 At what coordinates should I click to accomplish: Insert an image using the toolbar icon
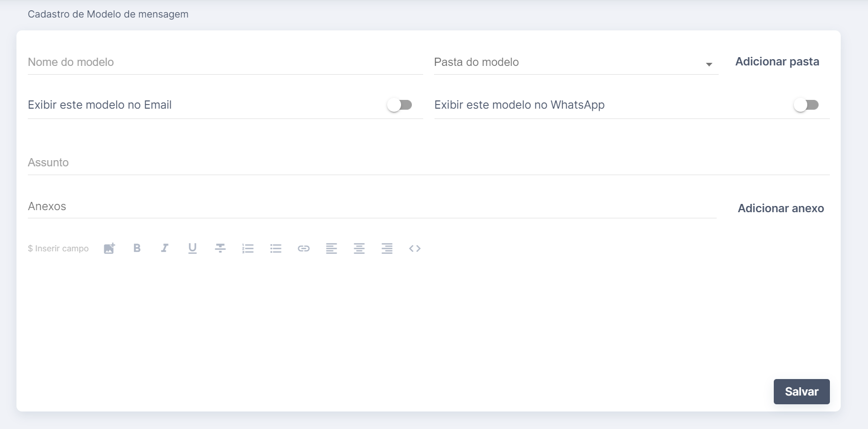(x=109, y=248)
